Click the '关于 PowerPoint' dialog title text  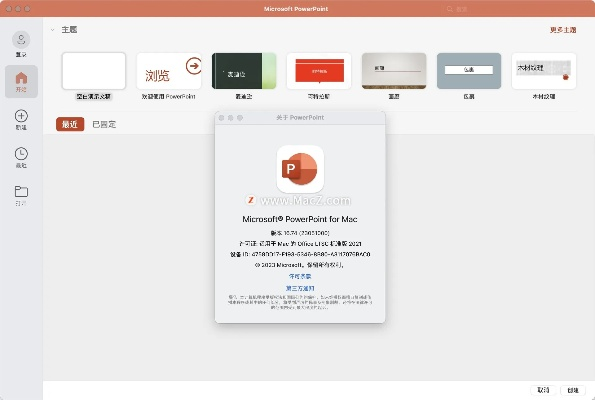point(300,118)
